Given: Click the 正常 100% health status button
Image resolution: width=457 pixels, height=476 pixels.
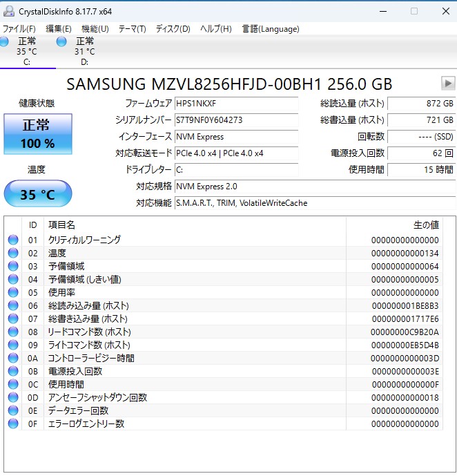Looking at the screenshot, I should (38, 134).
